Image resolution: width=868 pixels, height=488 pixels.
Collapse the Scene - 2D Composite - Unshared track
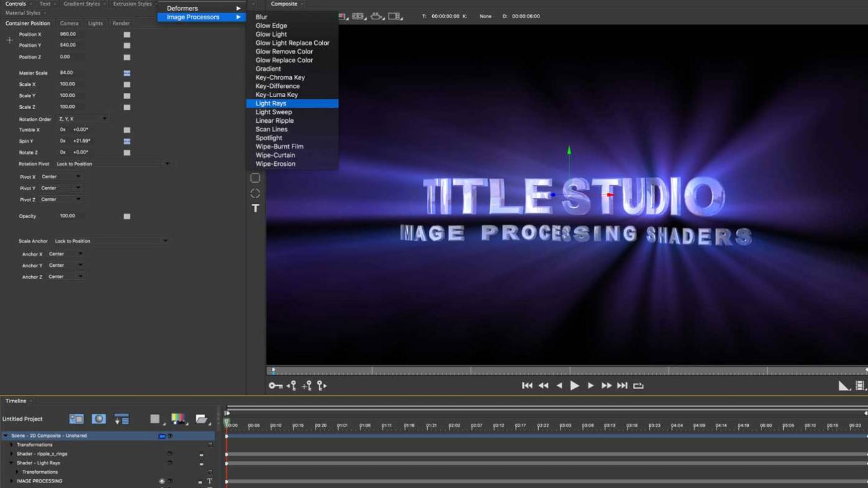tap(5, 435)
